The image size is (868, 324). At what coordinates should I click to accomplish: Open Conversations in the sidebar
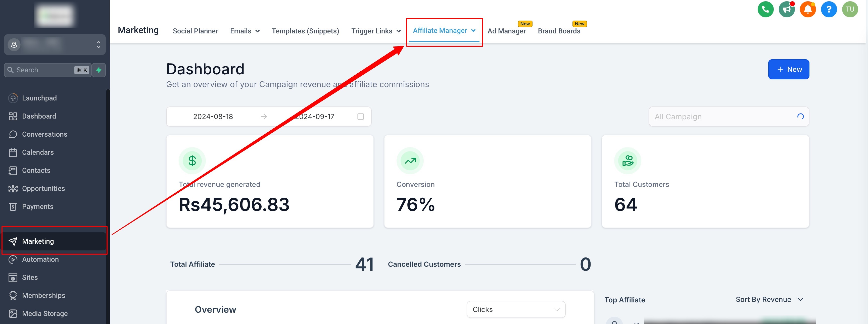point(44,134)
